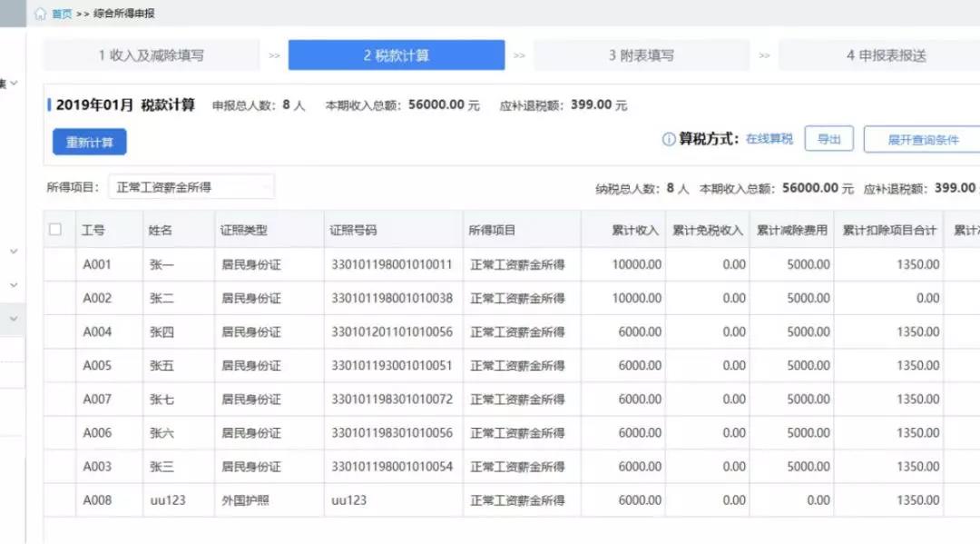Viewport: 980px width, 544px height.
Task: Click the info icon beside 算税方式
Action: pos(669,139)
